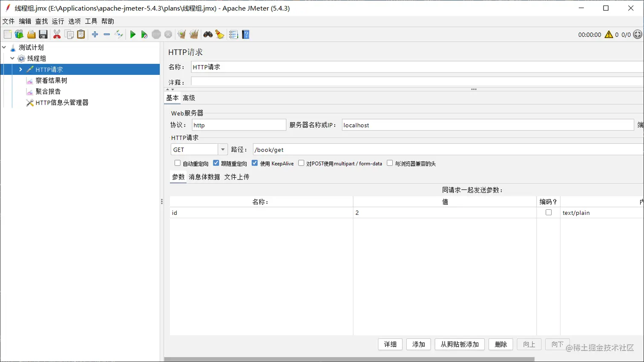Click the Start no pauses icon

click(x=144, y=34)
